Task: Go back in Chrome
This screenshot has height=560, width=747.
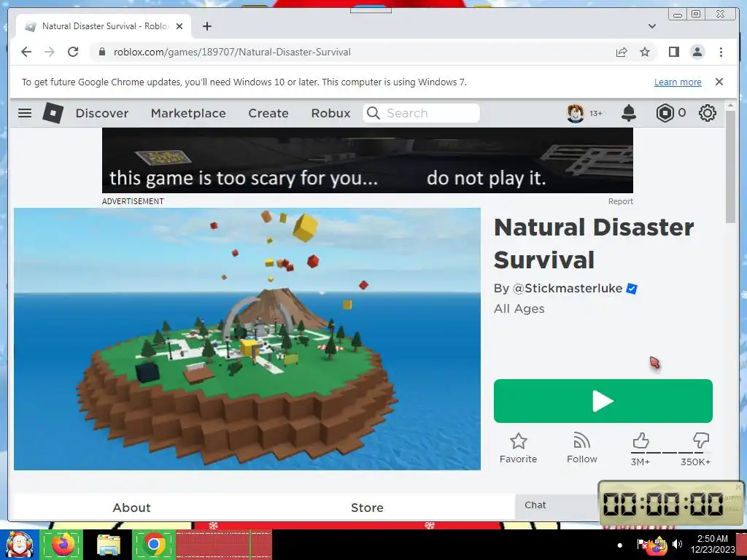Action: (26, 52)
